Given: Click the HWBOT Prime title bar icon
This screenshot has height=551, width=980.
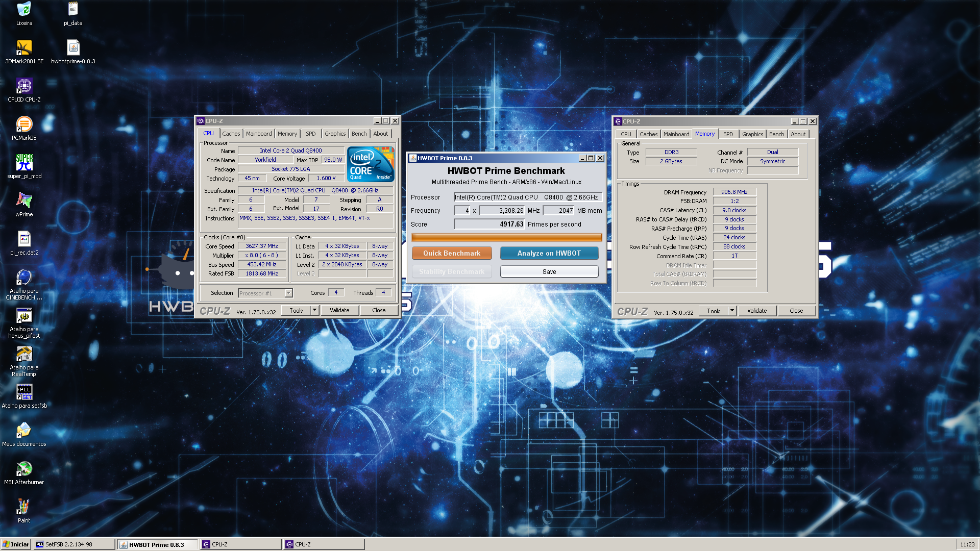Looking at the screenshot, I should [x=413, y=158].
